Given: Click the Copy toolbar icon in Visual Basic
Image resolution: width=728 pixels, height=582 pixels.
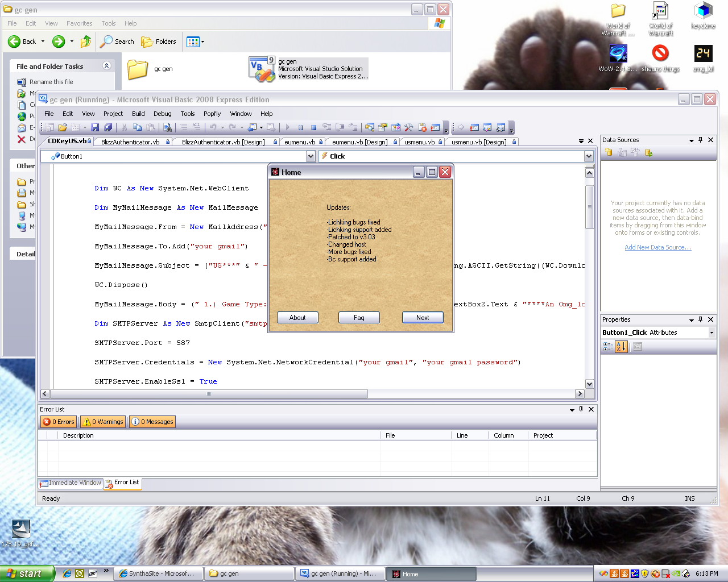Looking at the screenshot, I should [137, 127].
